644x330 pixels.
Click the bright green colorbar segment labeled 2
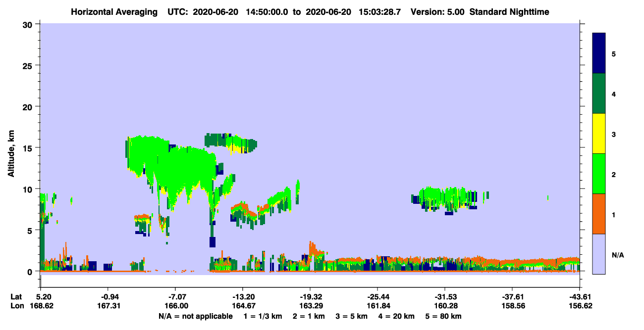click(x=599, y=174)
